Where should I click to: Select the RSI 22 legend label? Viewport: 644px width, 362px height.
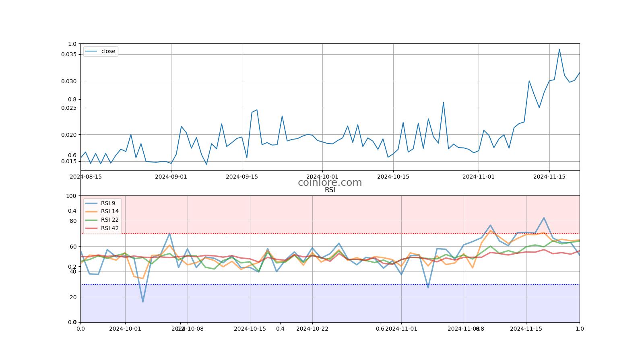110,220
